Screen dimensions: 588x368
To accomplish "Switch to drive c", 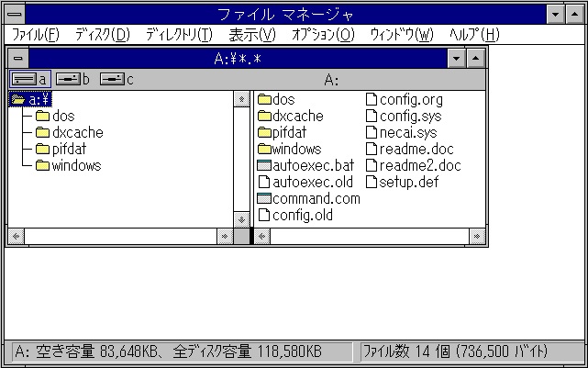I will pyautogui.click(x=116, y=79).
